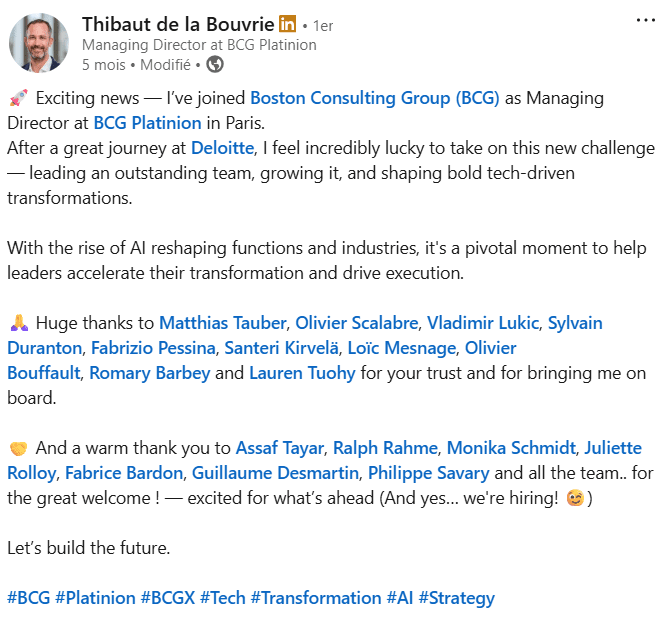Select the #Transformation hashtag

(315, 598)
